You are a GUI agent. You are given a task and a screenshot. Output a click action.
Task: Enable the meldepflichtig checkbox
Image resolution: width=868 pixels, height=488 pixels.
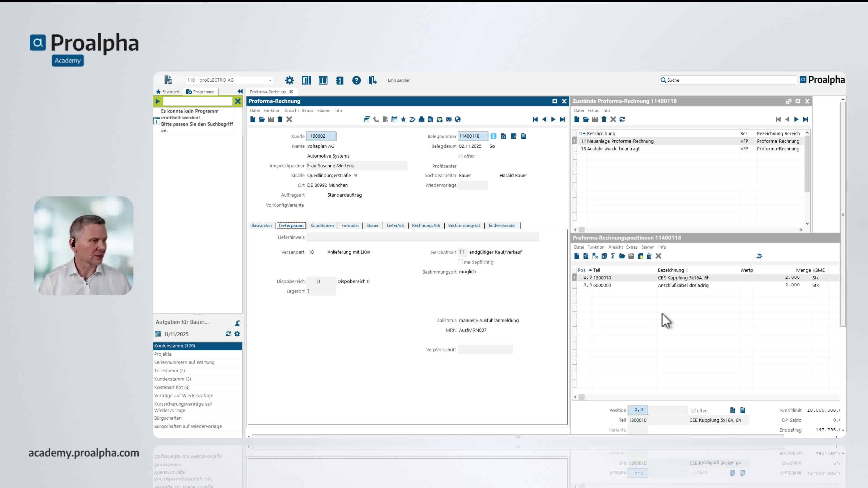tap(460, 262)
